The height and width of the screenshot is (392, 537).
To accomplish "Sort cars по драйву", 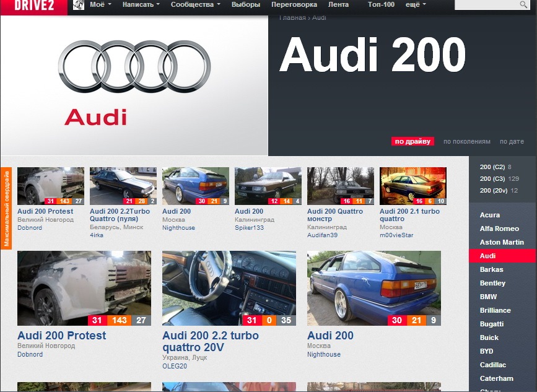I will (x=413, y=141).
